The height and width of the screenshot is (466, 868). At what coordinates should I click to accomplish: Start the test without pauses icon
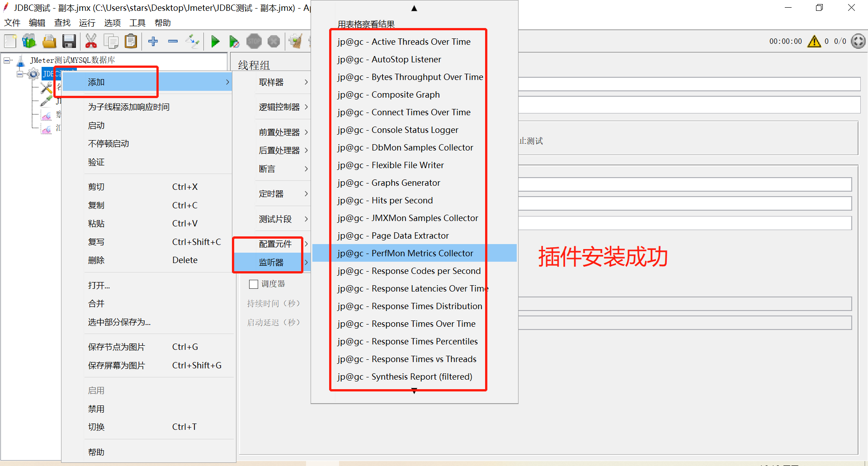(234, 41)
